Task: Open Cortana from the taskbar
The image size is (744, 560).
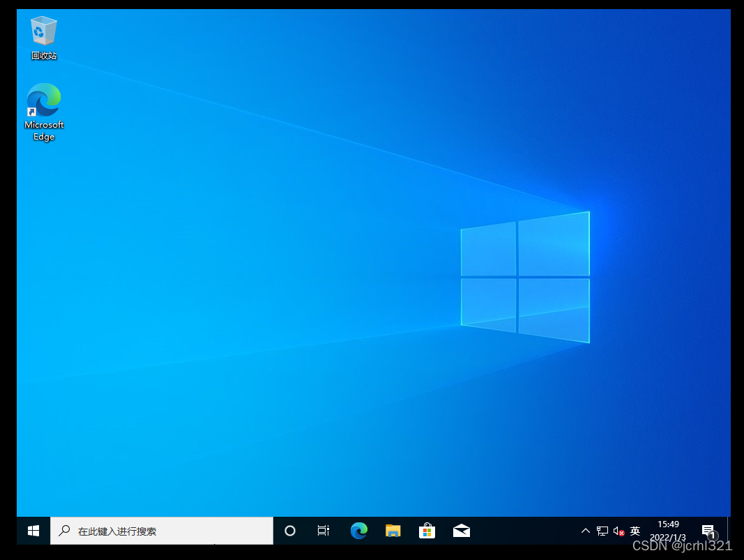Action: pos(290,531)
